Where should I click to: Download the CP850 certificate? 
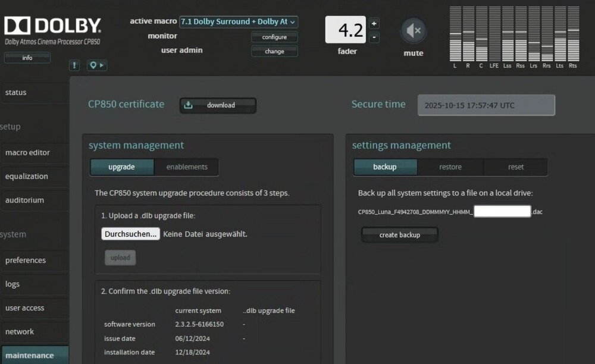218,105
